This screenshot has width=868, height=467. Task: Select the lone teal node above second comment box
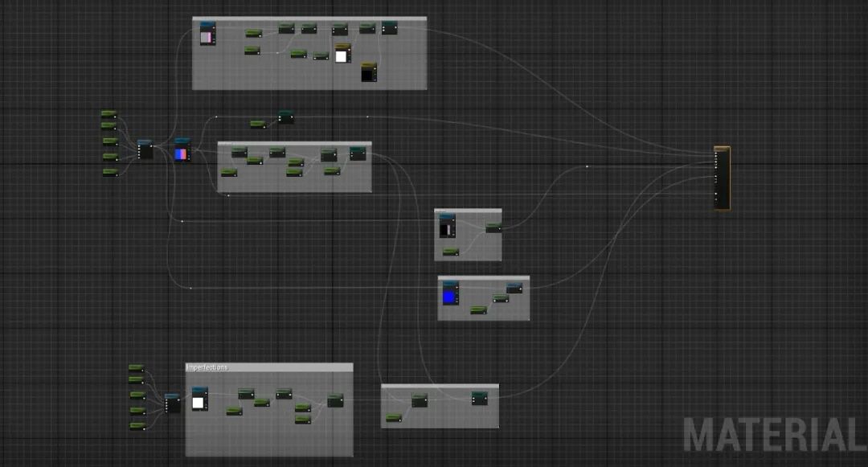coord(286,117)
